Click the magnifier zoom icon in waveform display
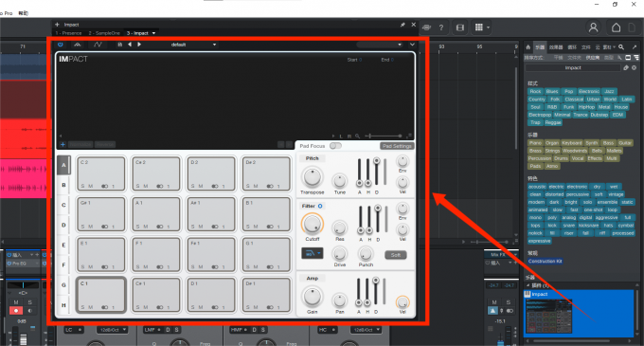644x346 pixels. coord(358,136)
